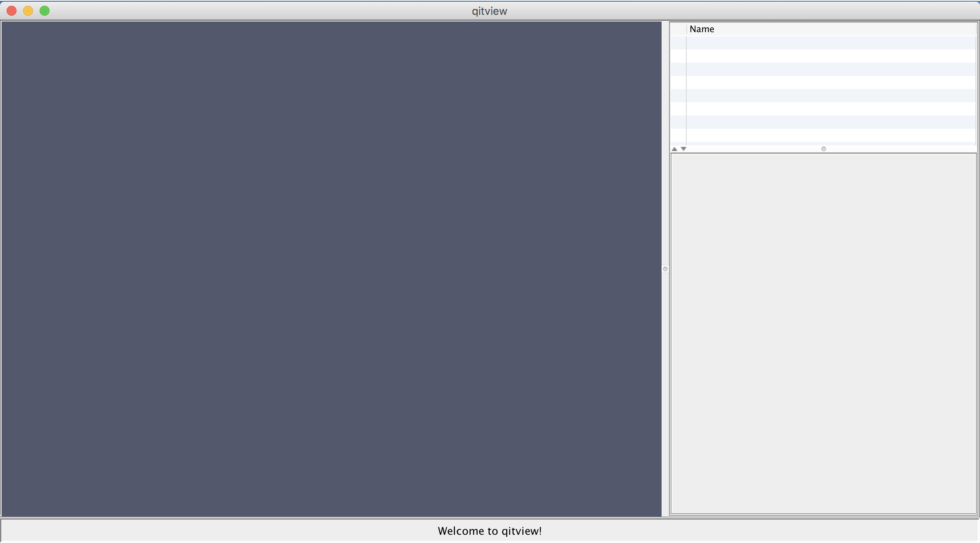Click the up arrow on the horizontal split divider
Image resolution: width=980 pixels, height=543 pixels.
click(x=674, y=149)
